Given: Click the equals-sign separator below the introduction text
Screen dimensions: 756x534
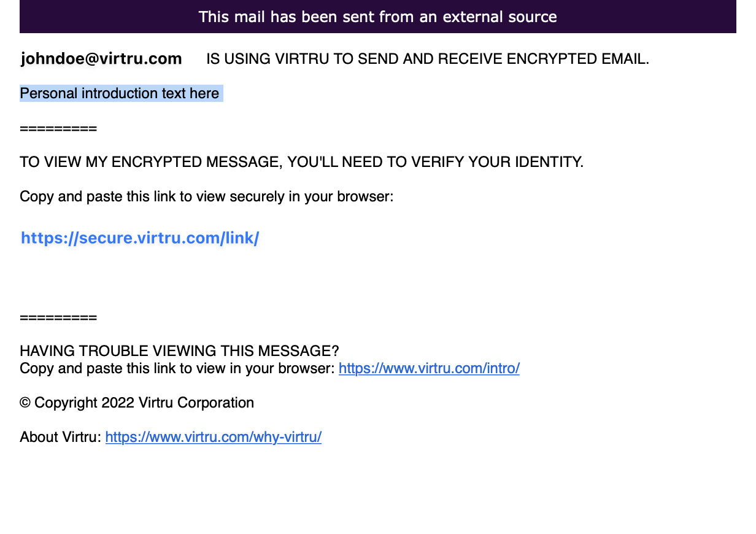Looking at the screenshot, I should tap(58, 129).
